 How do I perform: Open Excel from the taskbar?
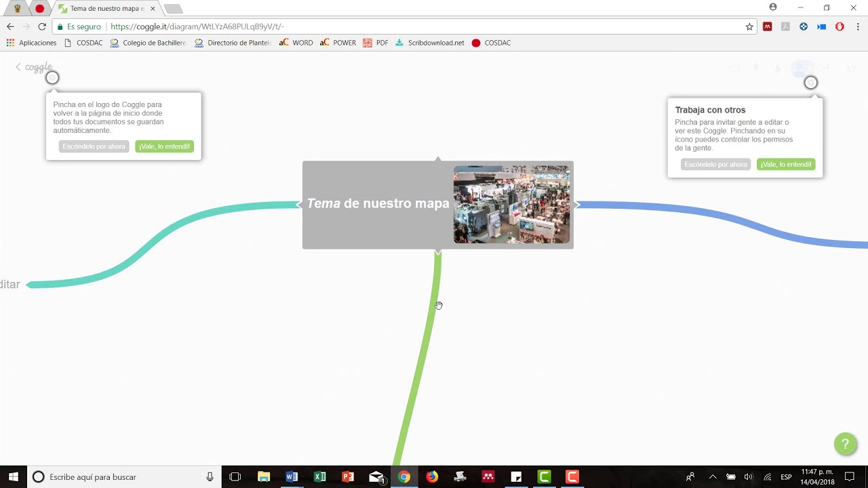pos(319,477)
